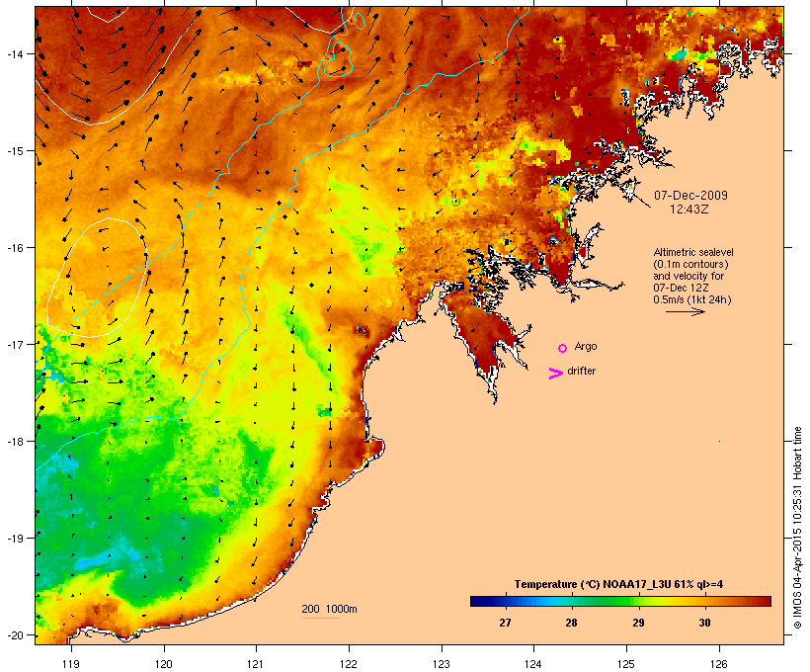Click the '27' label below the color bar

[505, 623]
